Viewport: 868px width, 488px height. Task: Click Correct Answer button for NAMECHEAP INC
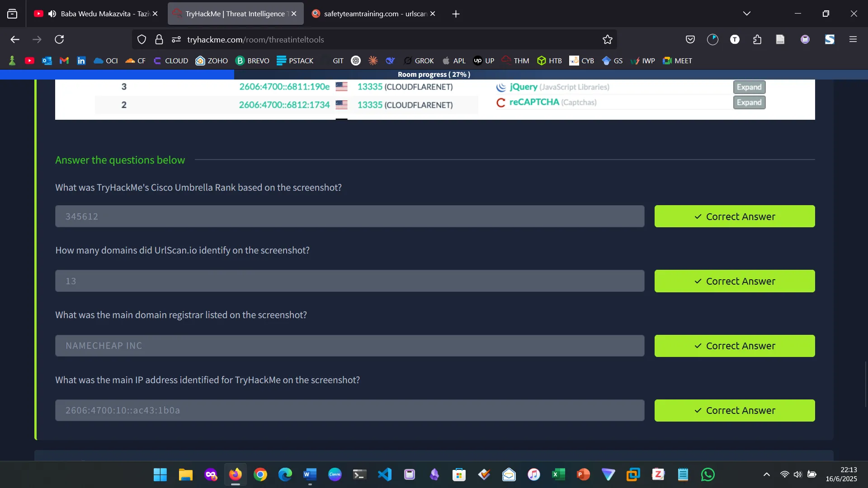734,346
